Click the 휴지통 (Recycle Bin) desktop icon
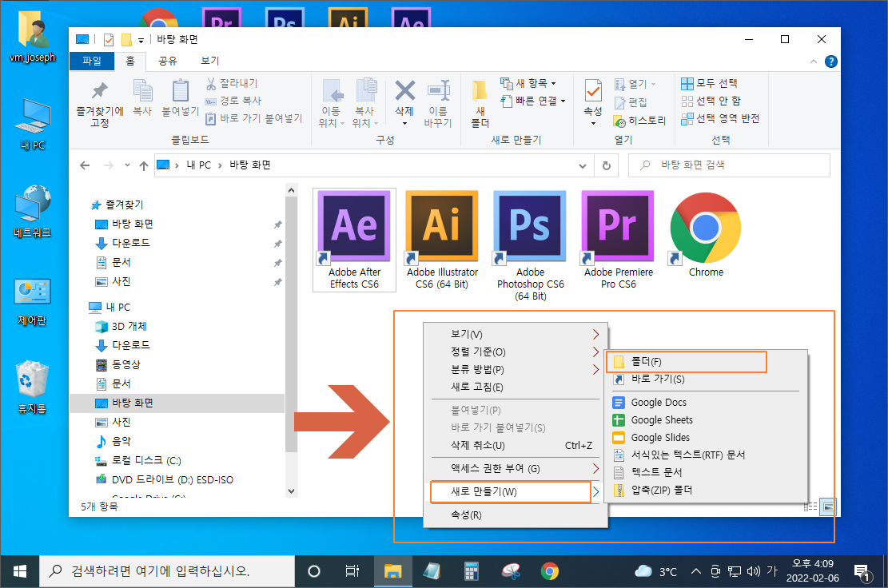888x588 pixels. (32, 387)
